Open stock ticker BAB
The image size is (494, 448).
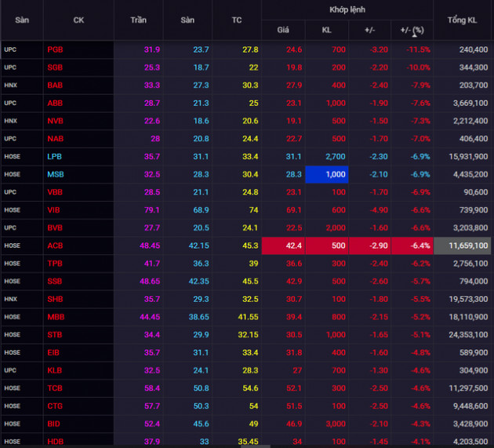pyautogui.click(x=55, y=85)
